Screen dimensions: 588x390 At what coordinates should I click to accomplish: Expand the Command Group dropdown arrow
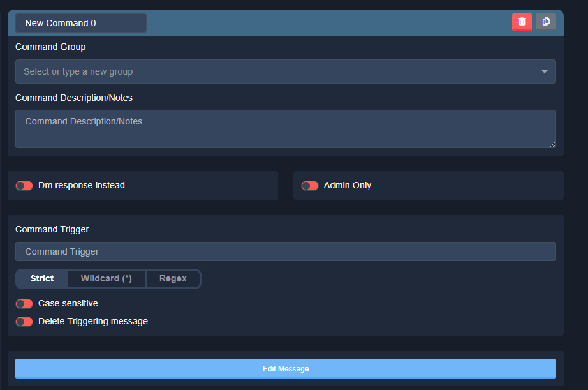(x=544, y=71)
